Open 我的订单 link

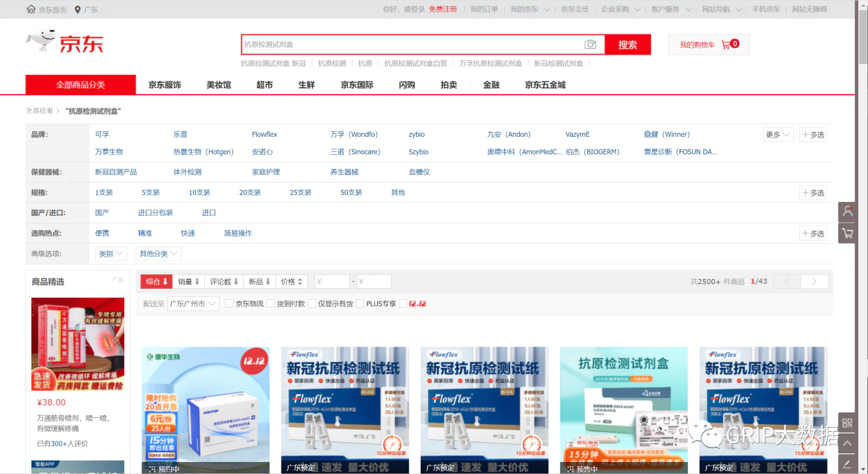(484, 9)
